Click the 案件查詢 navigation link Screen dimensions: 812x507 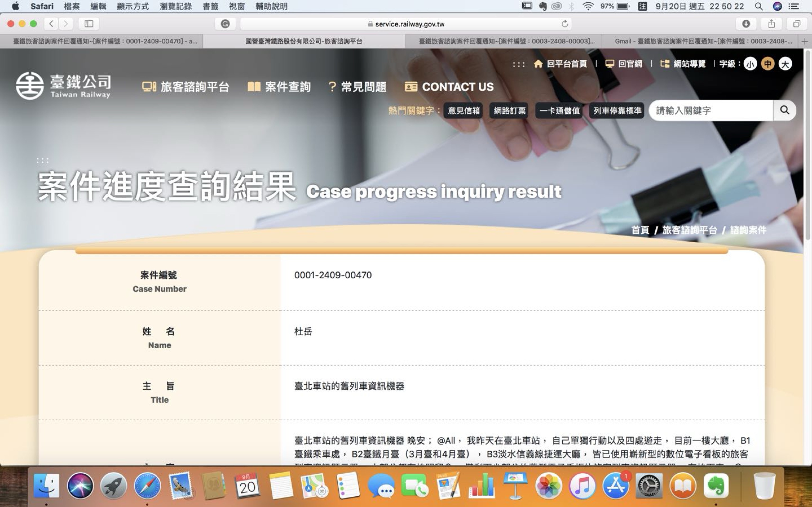279,87
